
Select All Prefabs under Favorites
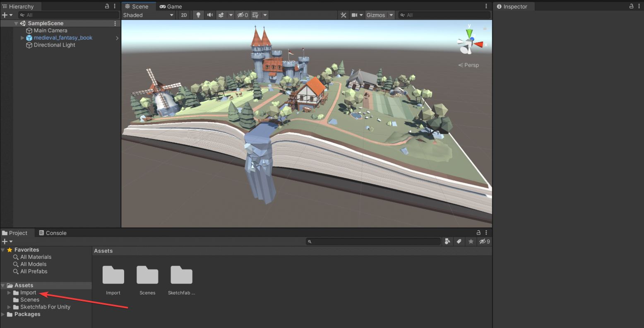tap(34, 271)
